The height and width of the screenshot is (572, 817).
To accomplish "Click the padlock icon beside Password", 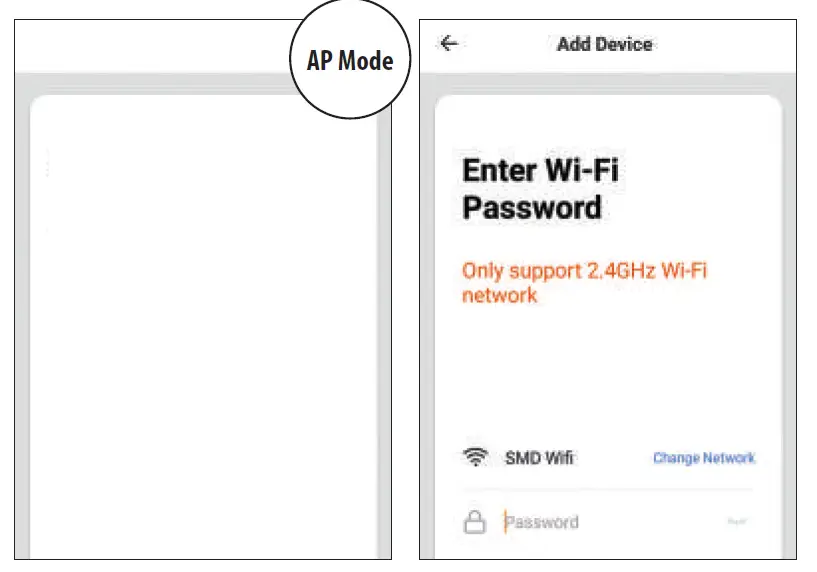I will pyautogui.click(x=474, y=522).
